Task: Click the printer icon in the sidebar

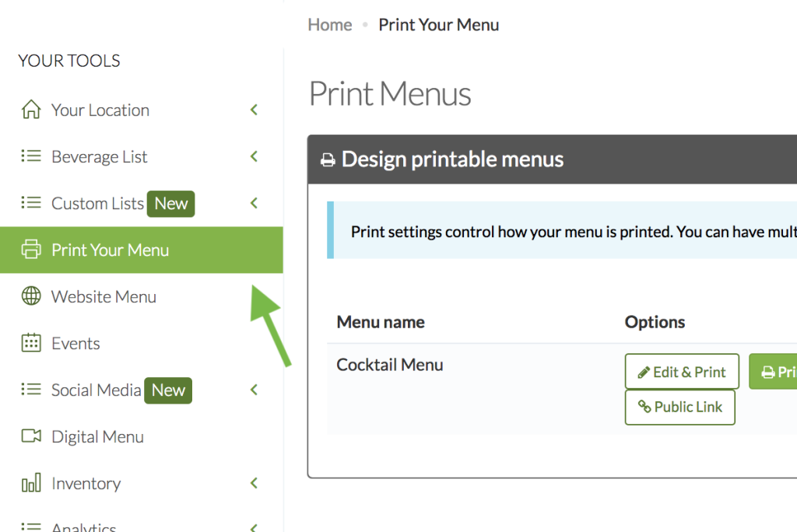Action: [x=31, y=250]
